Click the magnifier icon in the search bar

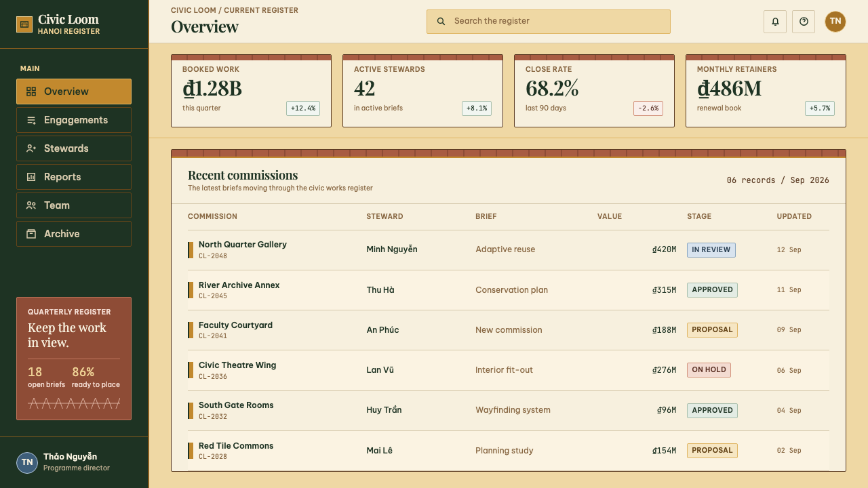tap(441, 21)
